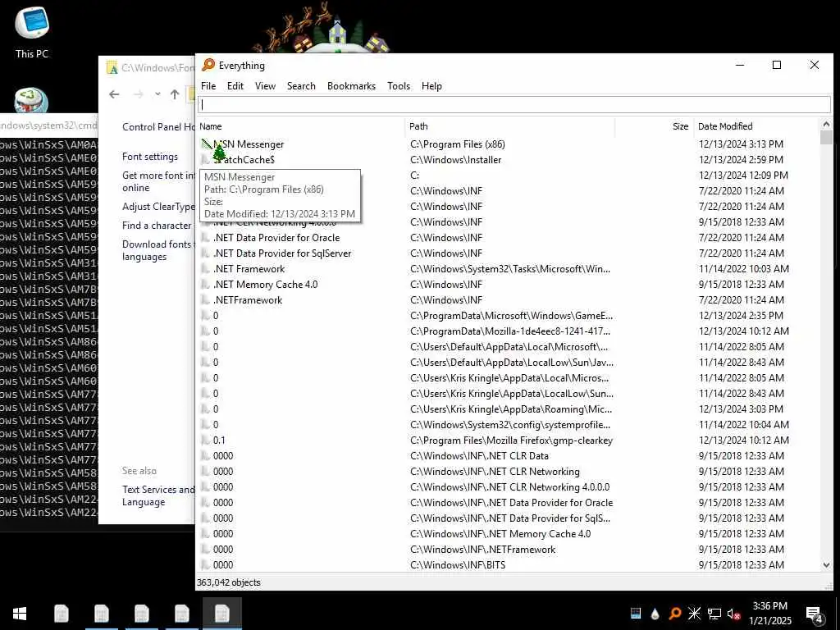Open the This PC desktop icon
The image size is (840, 630).
(32, 32)
